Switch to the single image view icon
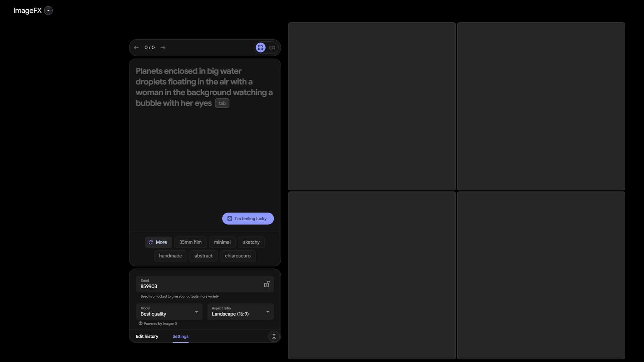Image resolution: width=644 pixels, height=362 pixels. (272, 47)
